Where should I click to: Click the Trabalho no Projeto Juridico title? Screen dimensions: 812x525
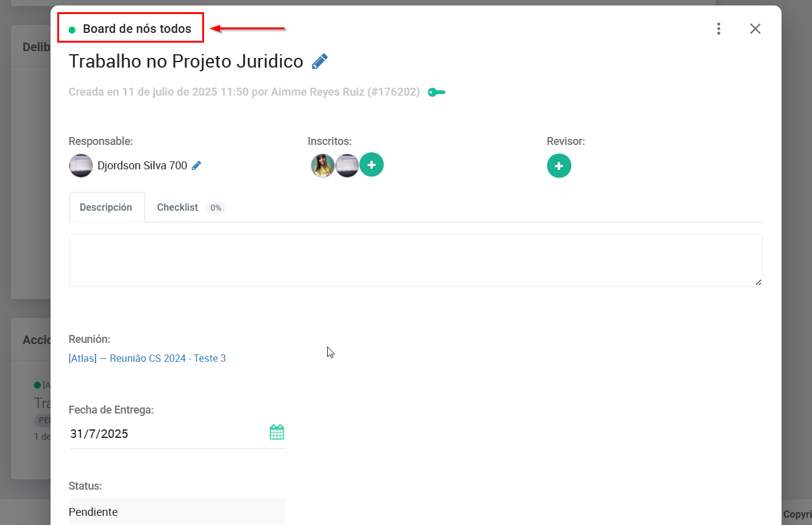(x=186, y=62)
